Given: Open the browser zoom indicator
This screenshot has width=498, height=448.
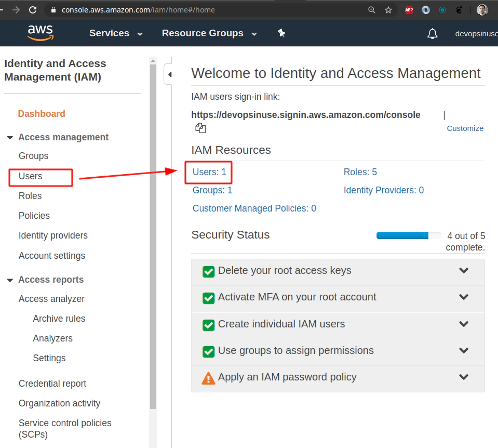Looking at the screenshot, I should pyautogui.click(x=372, y=10).
